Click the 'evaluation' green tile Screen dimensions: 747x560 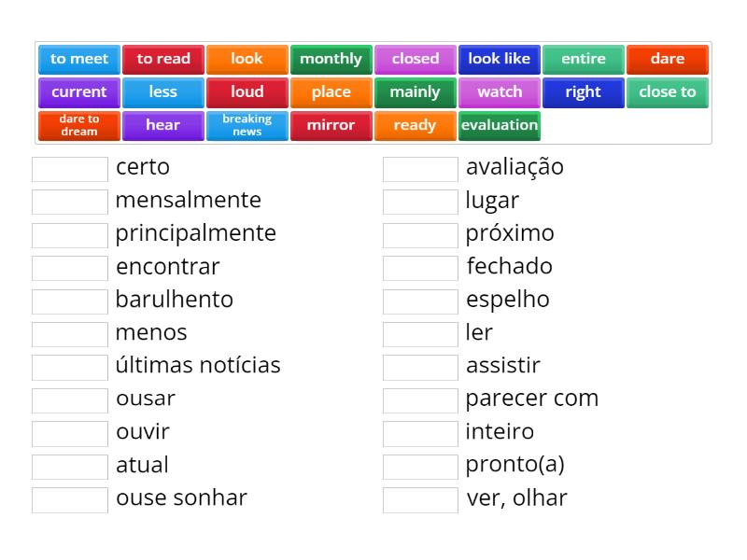[x=500, y=124]
